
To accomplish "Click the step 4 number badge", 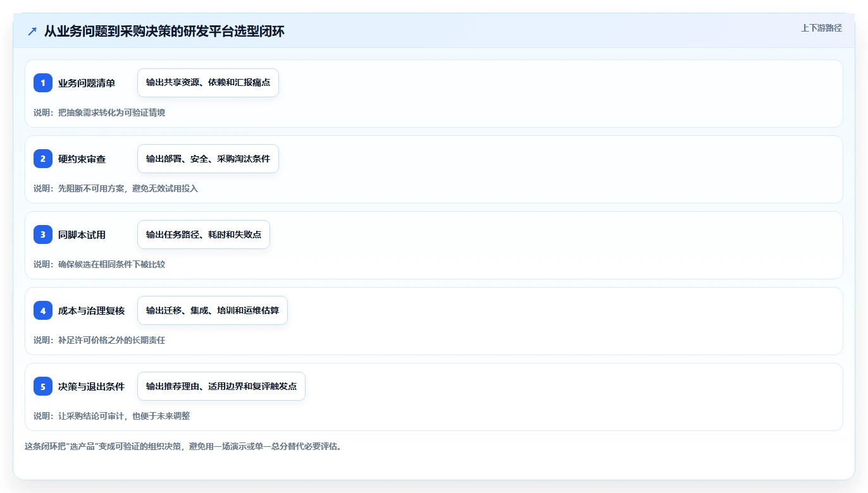I will [43, 310].
